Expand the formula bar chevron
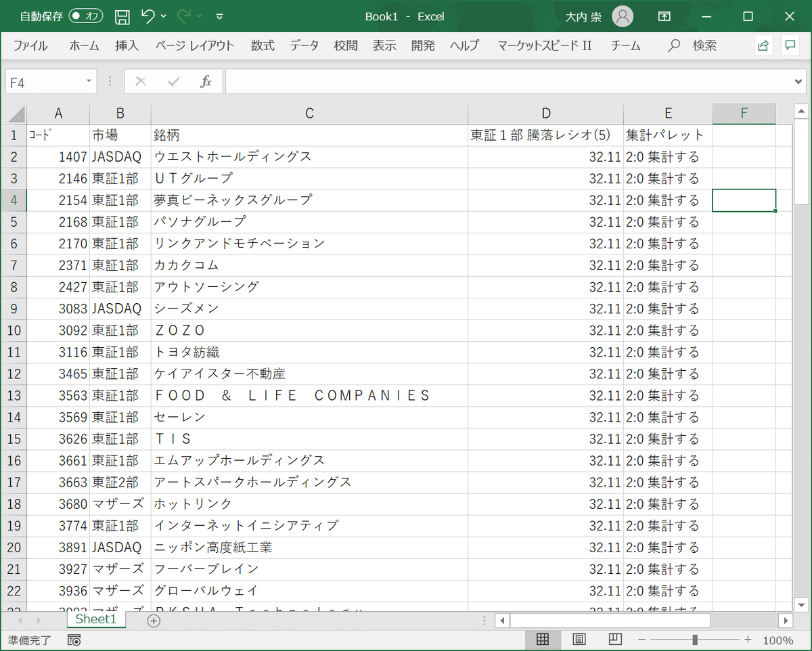812x651 pixels. (799, 82)
